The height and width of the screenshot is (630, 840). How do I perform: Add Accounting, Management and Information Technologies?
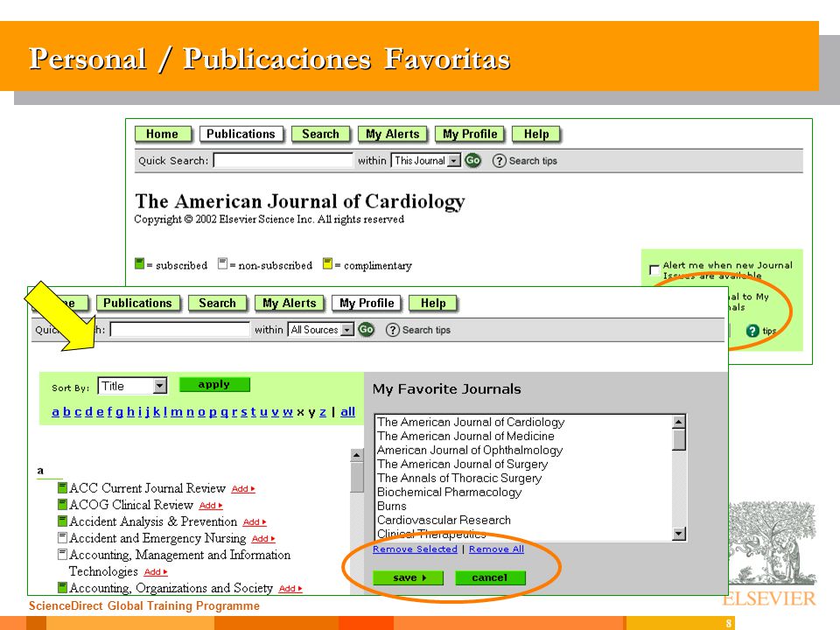pos(156,571)
